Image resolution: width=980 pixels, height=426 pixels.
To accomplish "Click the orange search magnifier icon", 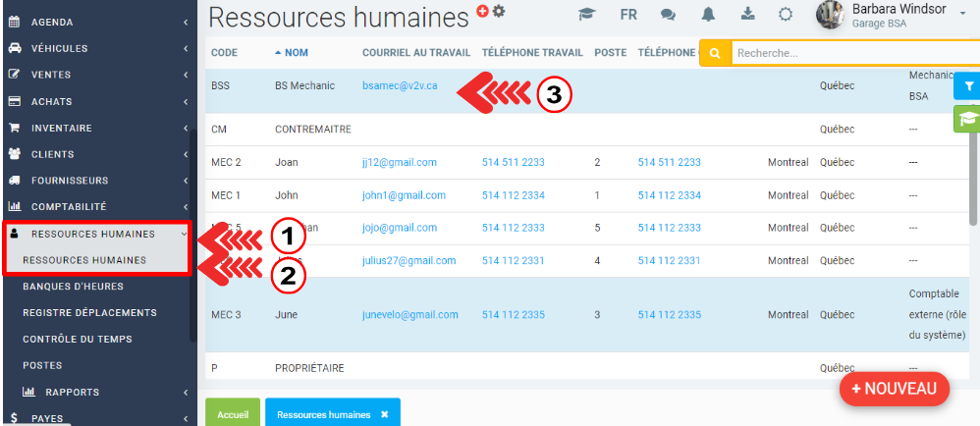I will pyautogui.click(x=714, y=53).
